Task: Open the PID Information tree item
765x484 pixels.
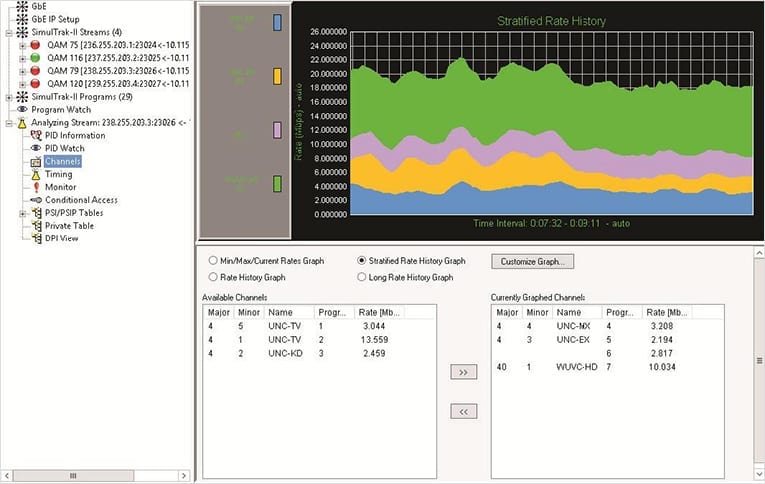Action: click(75, 135)
